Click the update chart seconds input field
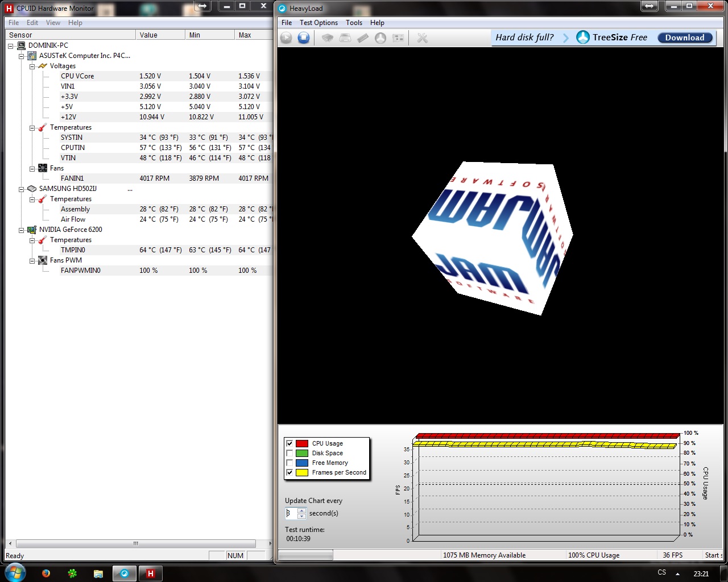The width and height of the screenshot is (728, 582). pos(291,513)
